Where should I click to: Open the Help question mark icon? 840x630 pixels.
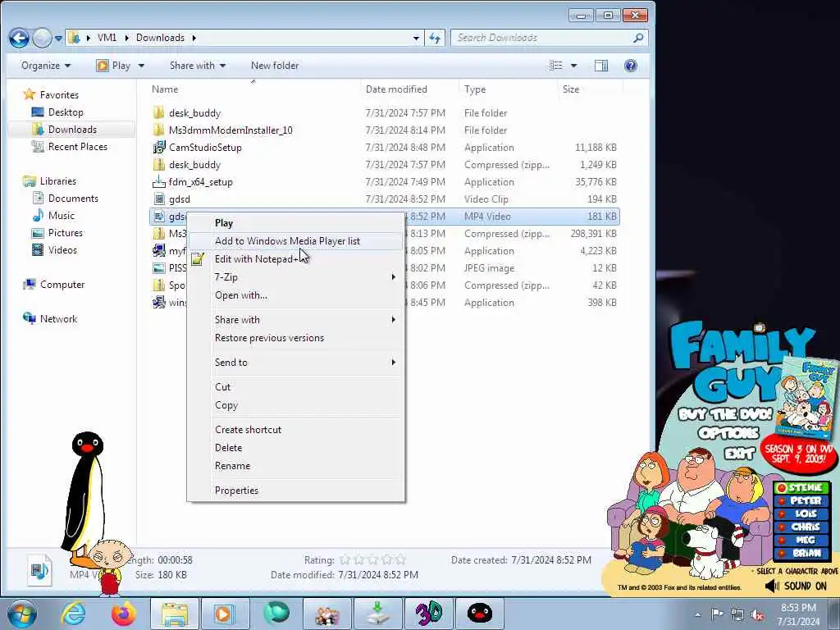[x=631, y=66]
